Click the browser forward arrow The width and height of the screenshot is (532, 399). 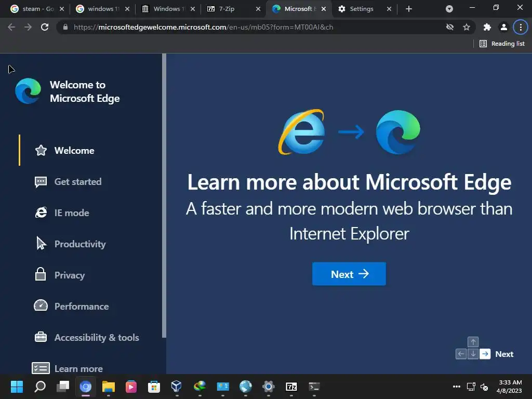click(x=28, y=27)
